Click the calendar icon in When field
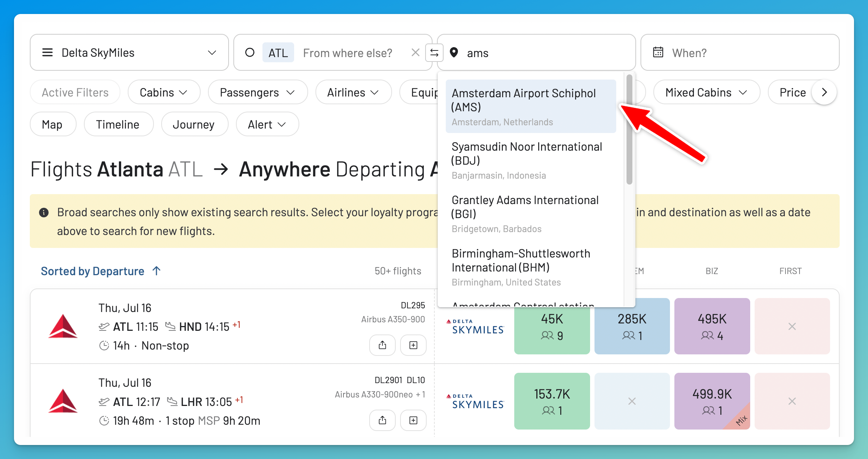The height and width of the screenshot is (459, 868). [x=658, y=52]
